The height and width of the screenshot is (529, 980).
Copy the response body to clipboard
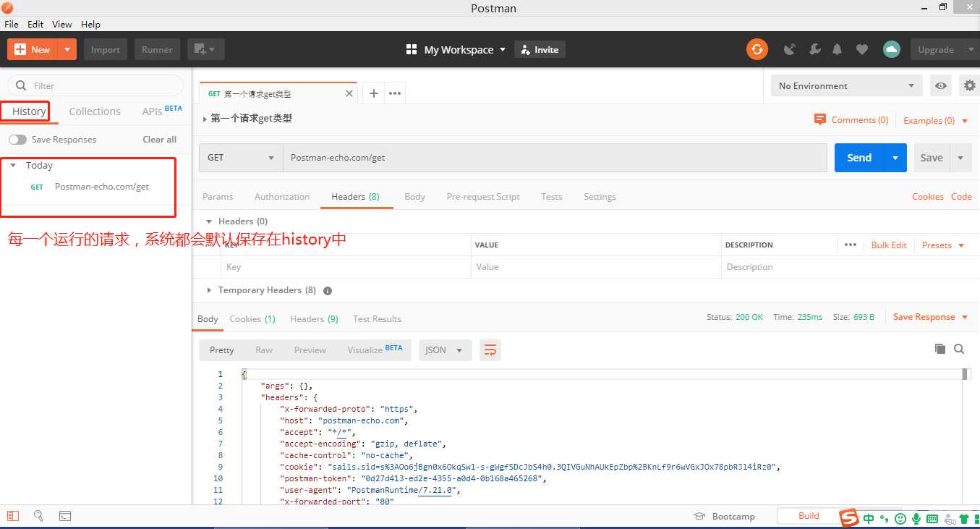point(940,349)
